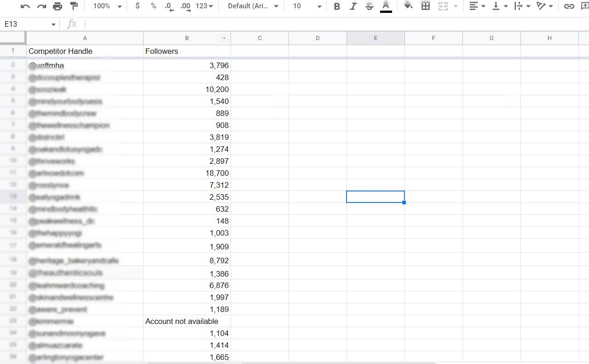The image size is (589, 364).
Task: Select the cell showing 889
Action: click(x=187, y=113)
